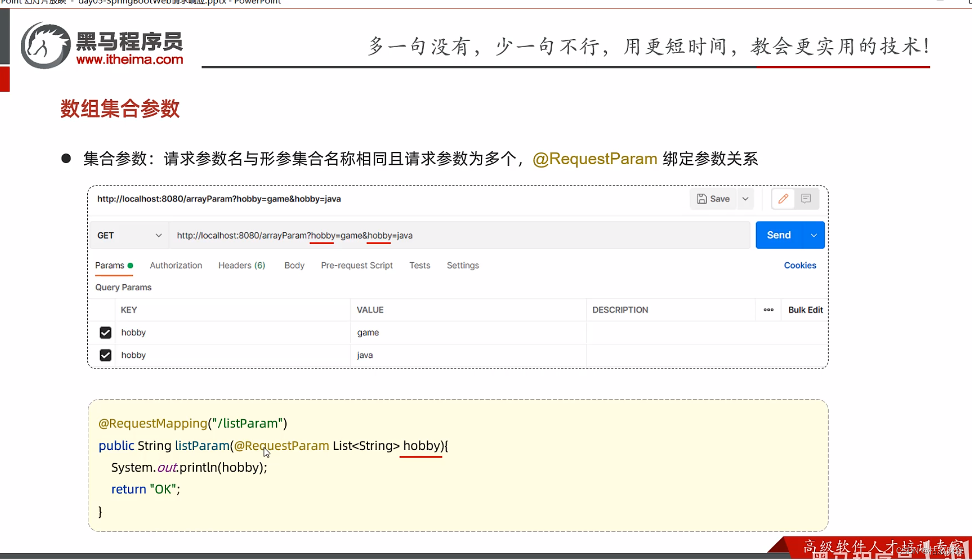Uncheck the first hobby parameter row
Image resolution: width=972 pixels, height=560 pixels.
pos(105,332)
